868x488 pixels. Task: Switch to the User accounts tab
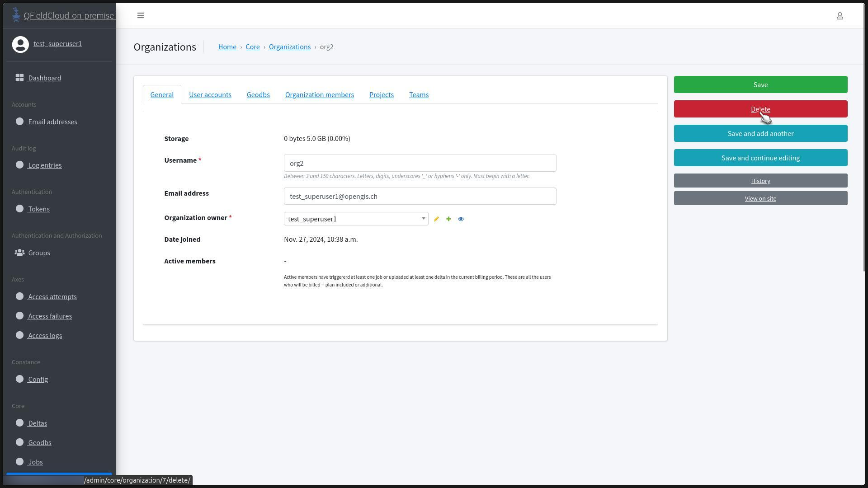(x=210, y=95)
